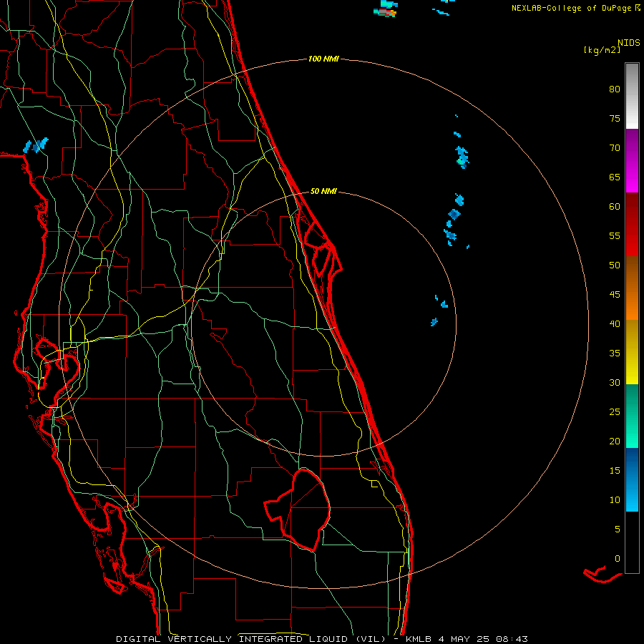Screen dimensions: 644x644
Task: Click the scale value 80
Action: coord(615,89)
